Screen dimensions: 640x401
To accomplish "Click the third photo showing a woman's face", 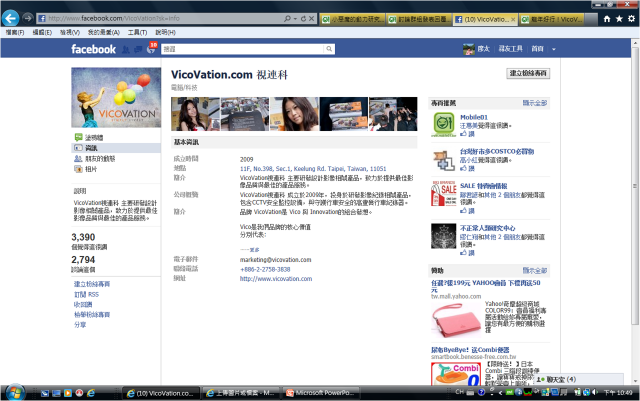I will [x=294, y=114].
